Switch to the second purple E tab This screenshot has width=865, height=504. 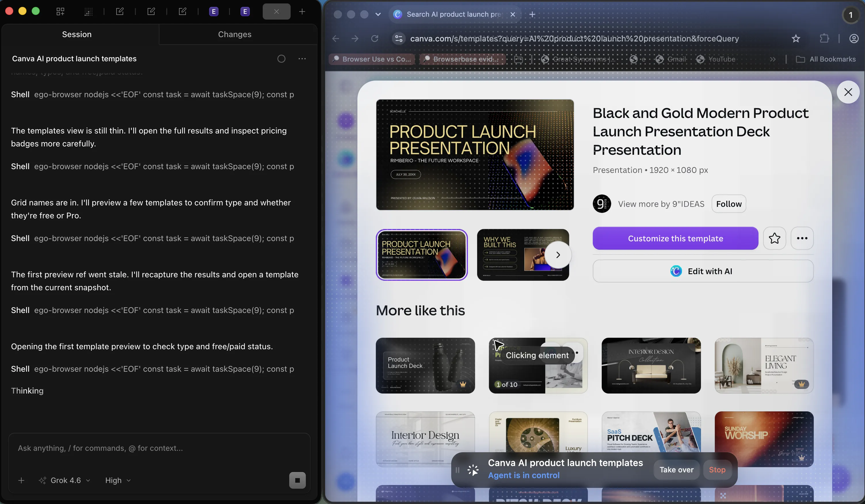click(x=245, y=12)
